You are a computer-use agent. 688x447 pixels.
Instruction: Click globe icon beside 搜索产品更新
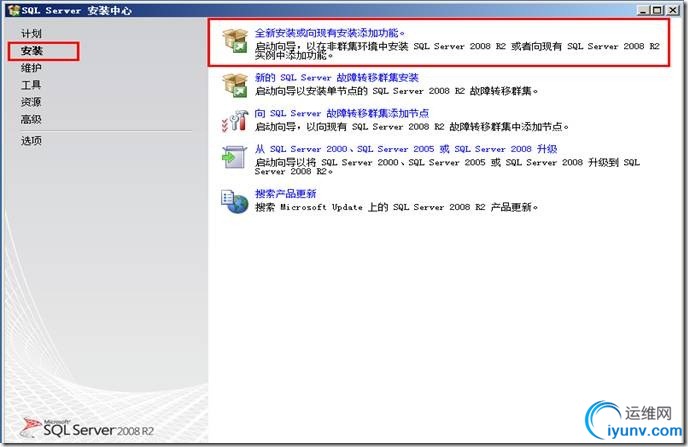[x=235, y=202]
